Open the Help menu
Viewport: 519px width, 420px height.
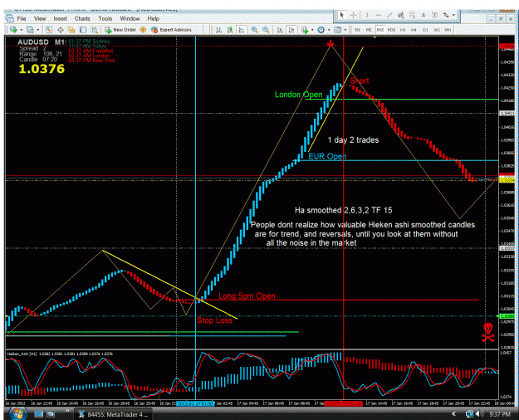pos(153,19)
